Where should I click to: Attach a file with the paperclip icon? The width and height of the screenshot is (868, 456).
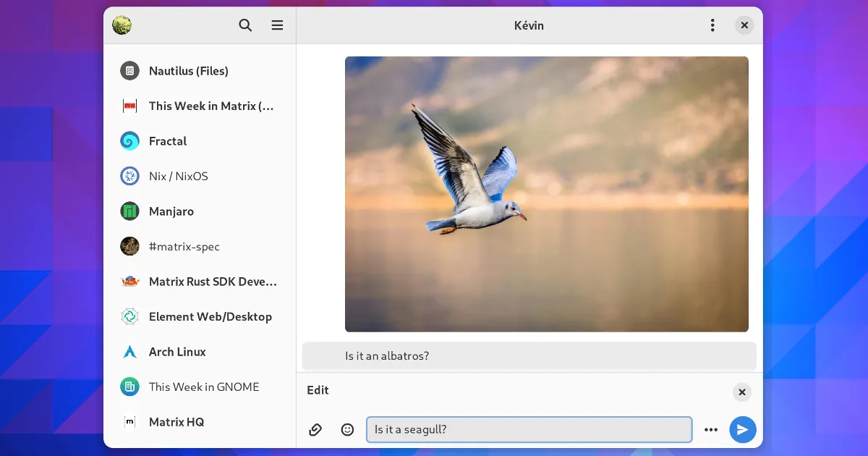click(315, 429)
